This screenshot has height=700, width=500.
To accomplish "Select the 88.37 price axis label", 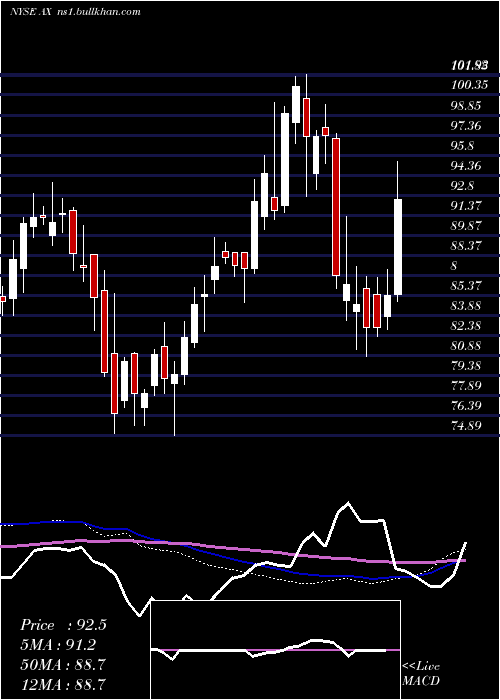I will pos(466,246).
